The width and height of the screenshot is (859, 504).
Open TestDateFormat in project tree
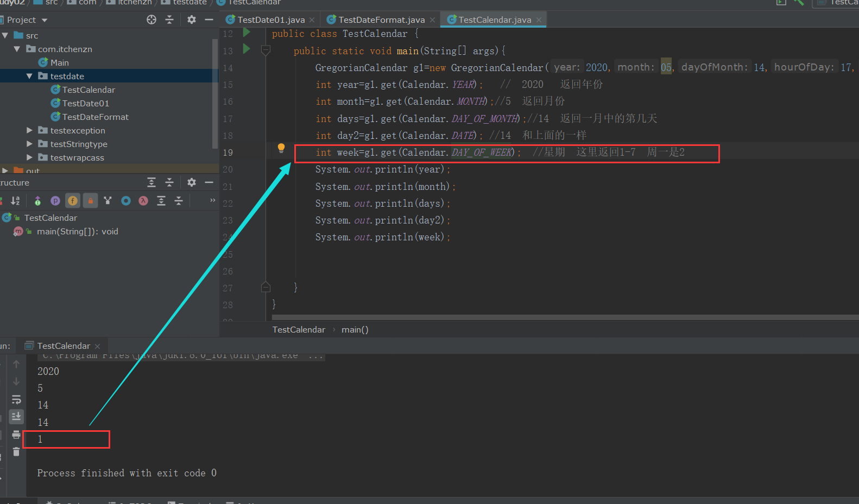click(x=90, y=117)
